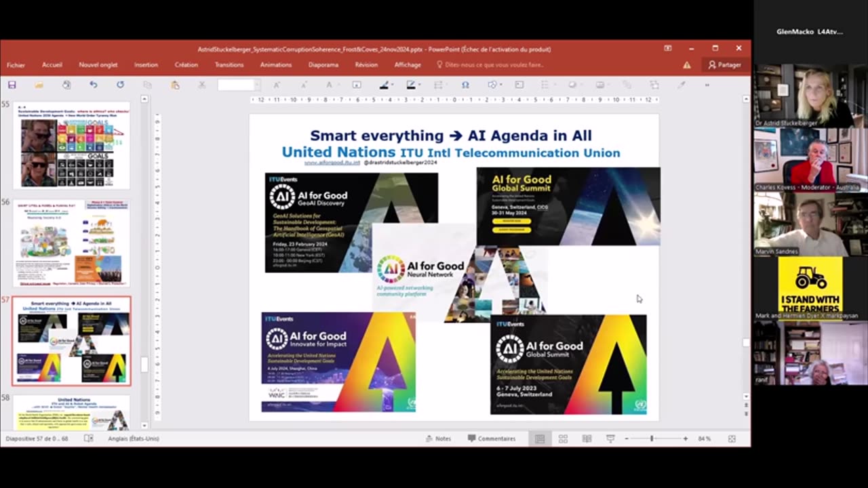Toggle the Notes pane
The height and width of the screenshot is (488, 868).
[x=437, y=439]
